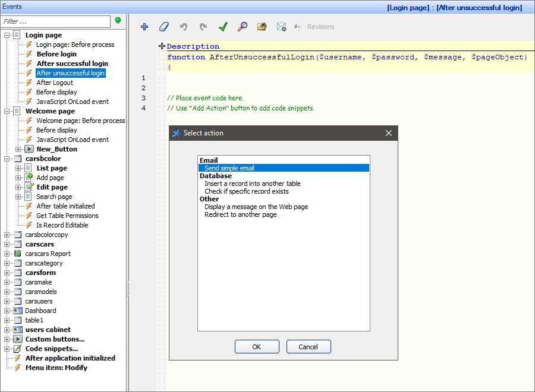Select the eraser icon to clear event code
The width and height of the screenshot is (535, 392).
163,27
